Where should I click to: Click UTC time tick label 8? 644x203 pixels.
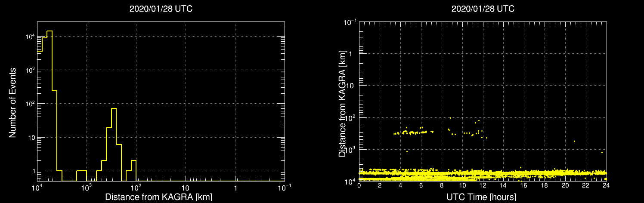pyautogui.click(x=442, y=186)
